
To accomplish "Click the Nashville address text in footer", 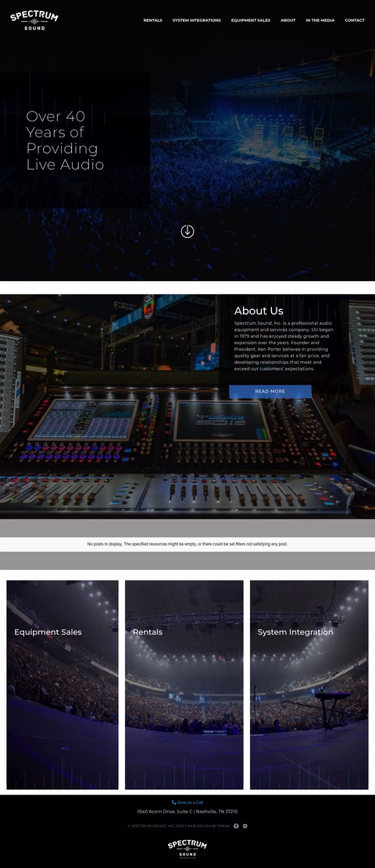I will point(187,812).
